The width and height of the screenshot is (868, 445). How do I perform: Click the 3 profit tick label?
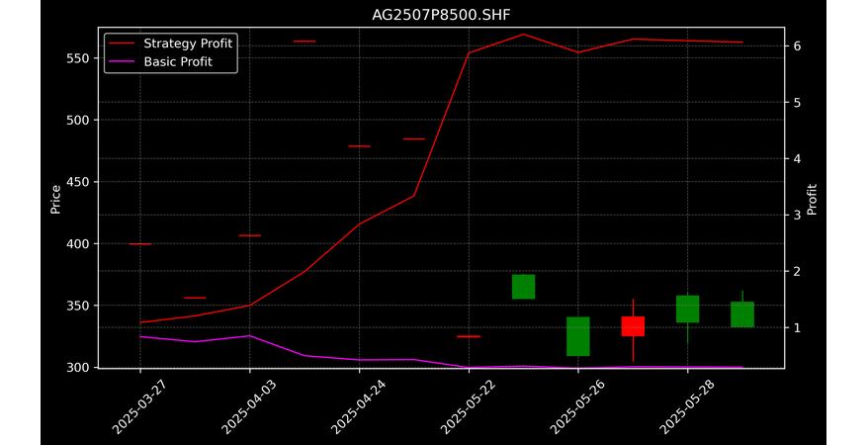[797, 215]
